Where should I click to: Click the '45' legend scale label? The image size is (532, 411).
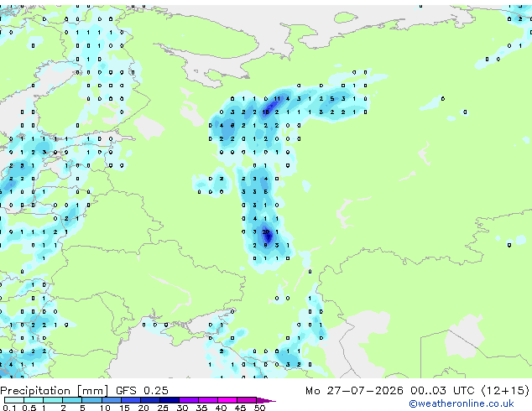[240, 408]
